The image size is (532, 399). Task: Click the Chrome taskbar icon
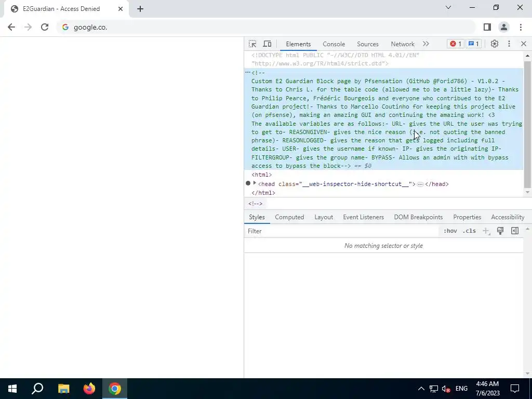point(115,389)
